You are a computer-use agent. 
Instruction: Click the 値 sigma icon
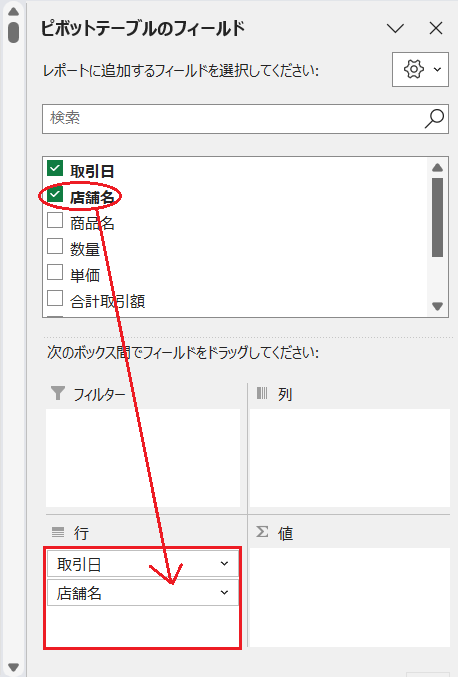[x=262, y=531]
